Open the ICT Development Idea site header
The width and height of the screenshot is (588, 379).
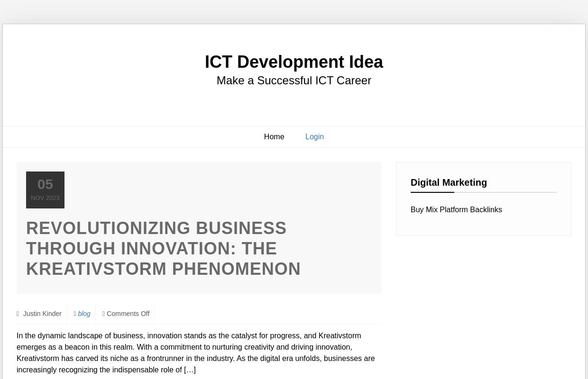pyautogui.click(x=294, y=62)
